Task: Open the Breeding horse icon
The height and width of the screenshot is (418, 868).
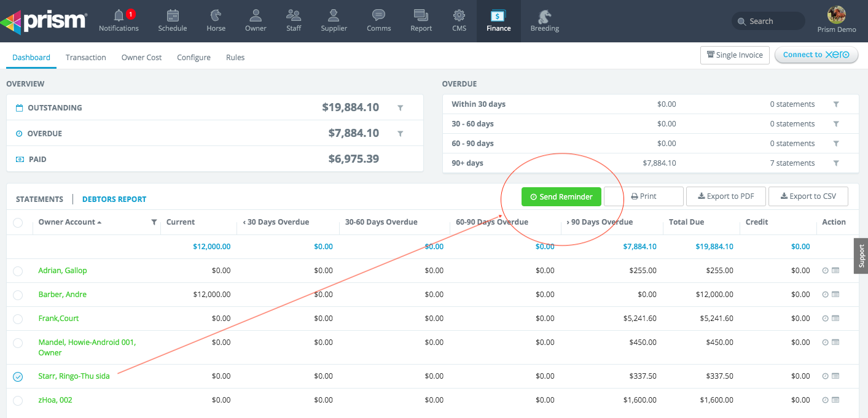Action: pyautogui.click(x=544, y=16)
